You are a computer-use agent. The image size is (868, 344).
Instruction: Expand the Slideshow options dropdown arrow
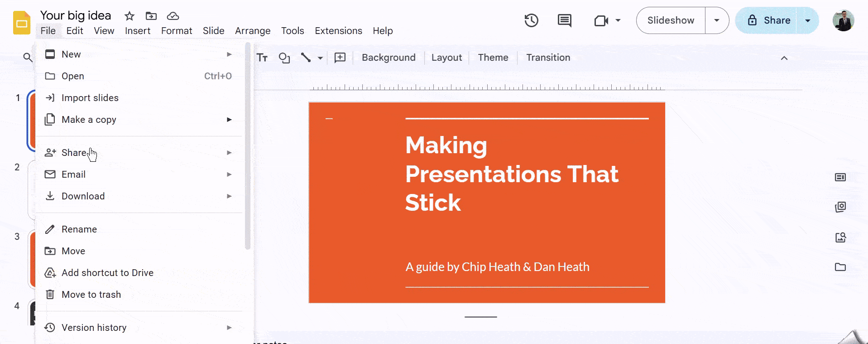pyautogui.click(x=716, y=20)
